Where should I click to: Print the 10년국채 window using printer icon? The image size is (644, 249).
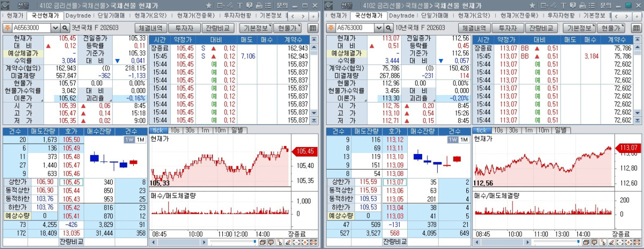pyautogui.click(x=583, y=6)
